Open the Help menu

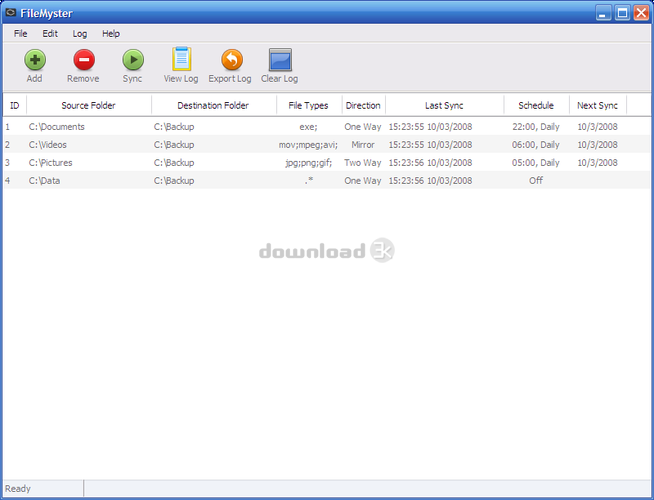(111, 34)
